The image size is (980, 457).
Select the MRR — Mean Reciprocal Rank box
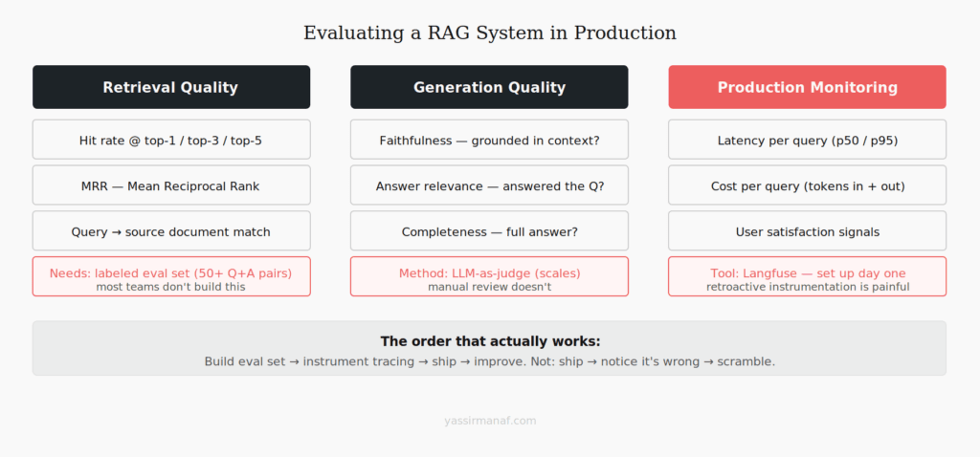[x=171, y=185]
